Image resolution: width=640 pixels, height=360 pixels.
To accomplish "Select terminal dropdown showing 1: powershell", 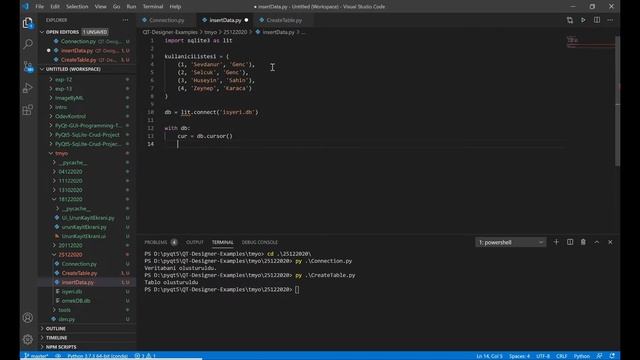I will [x=510, y=242].
